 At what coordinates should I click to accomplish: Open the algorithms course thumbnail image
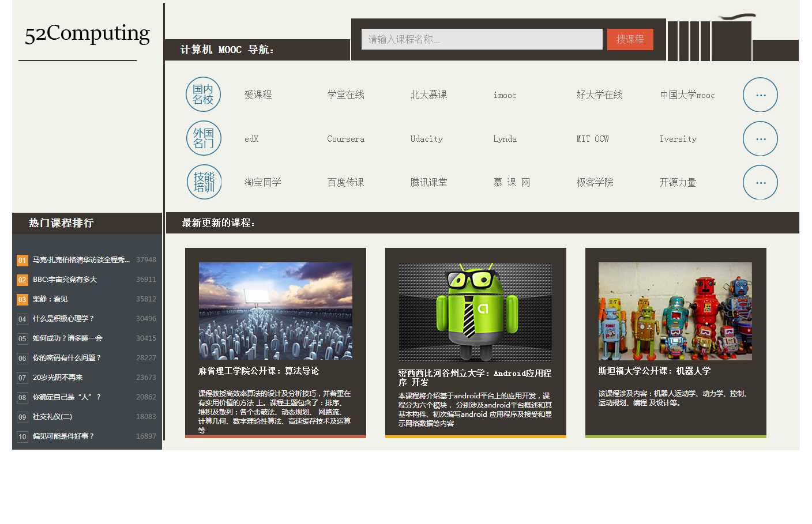pos(276,311)
